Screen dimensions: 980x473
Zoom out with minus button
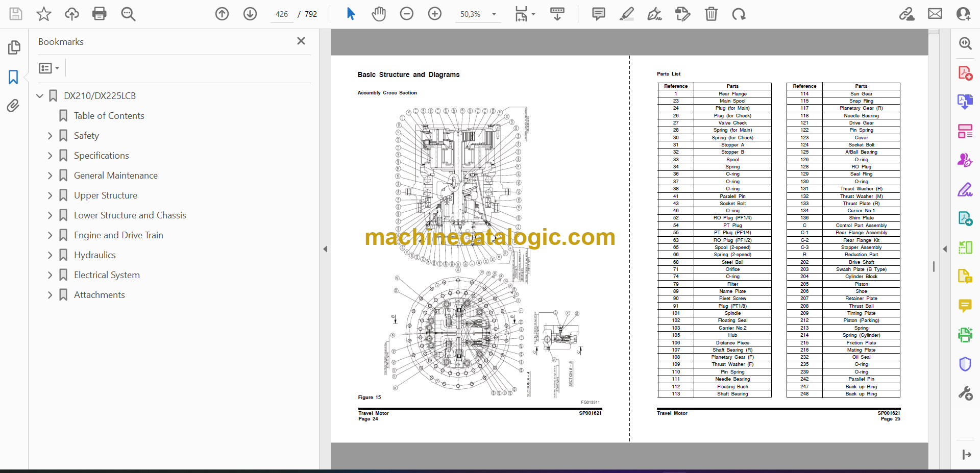(407, 14)
